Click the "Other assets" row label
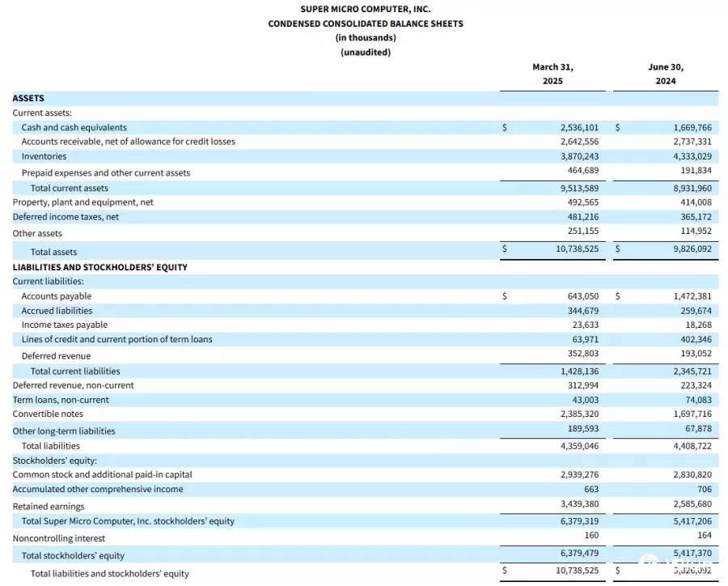The width and height of the screenshot is (728, 586). (x=37, y=233)
